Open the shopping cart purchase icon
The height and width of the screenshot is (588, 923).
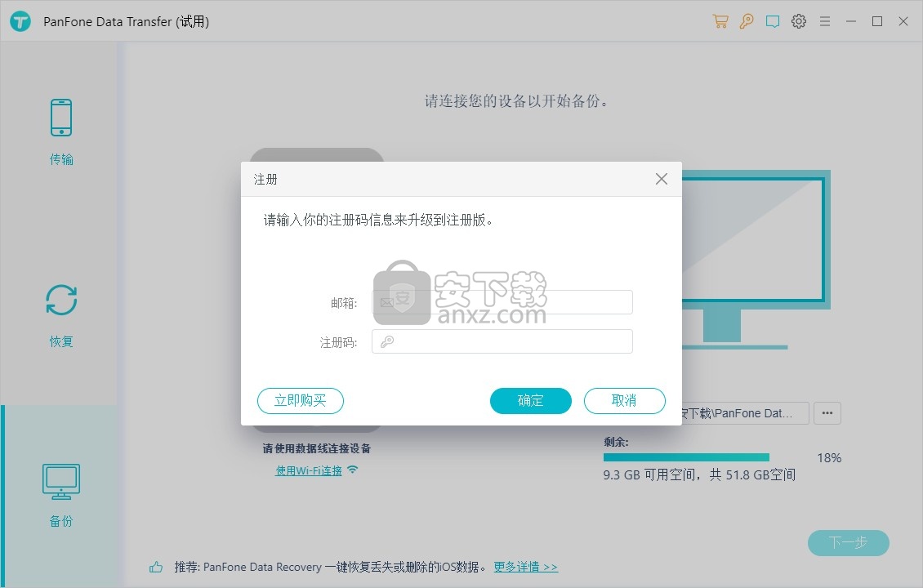[x=720, y=21]
